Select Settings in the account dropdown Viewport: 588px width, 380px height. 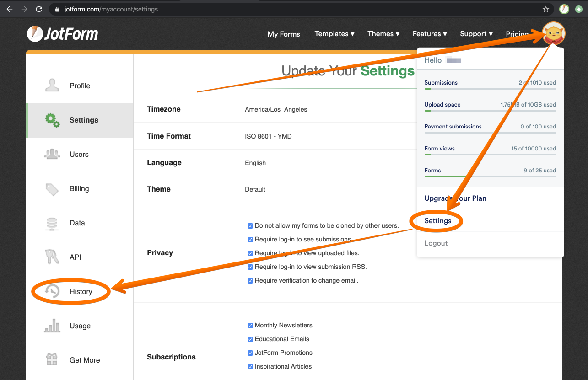click(x=438, y=221)
